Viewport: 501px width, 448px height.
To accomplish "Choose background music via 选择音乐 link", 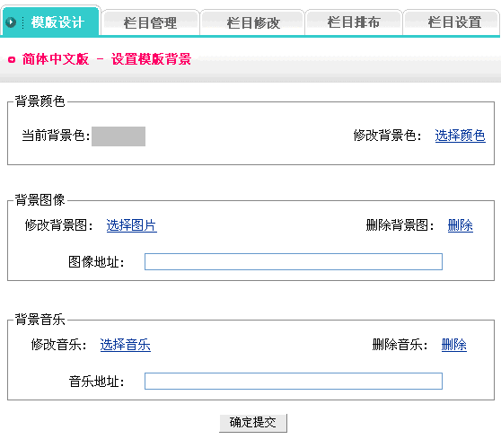I will tap(126, 345).
